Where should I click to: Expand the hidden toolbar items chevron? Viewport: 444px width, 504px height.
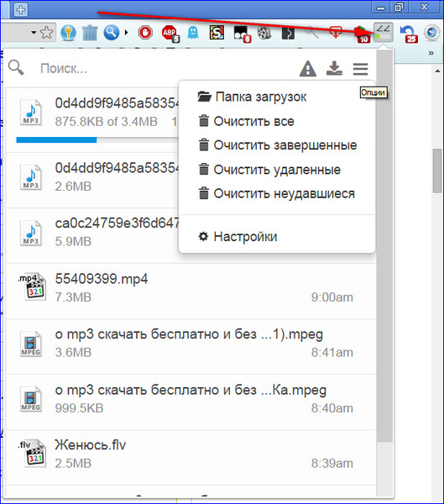coord(431,53)
